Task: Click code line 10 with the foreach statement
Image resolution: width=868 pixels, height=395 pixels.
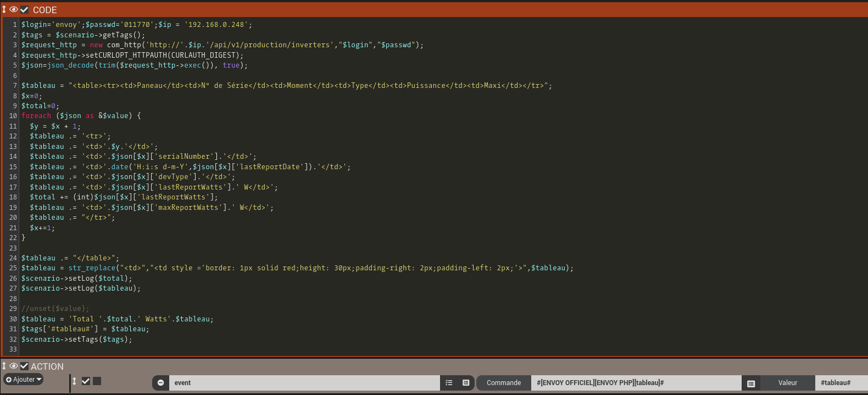Action: (81, 116)
